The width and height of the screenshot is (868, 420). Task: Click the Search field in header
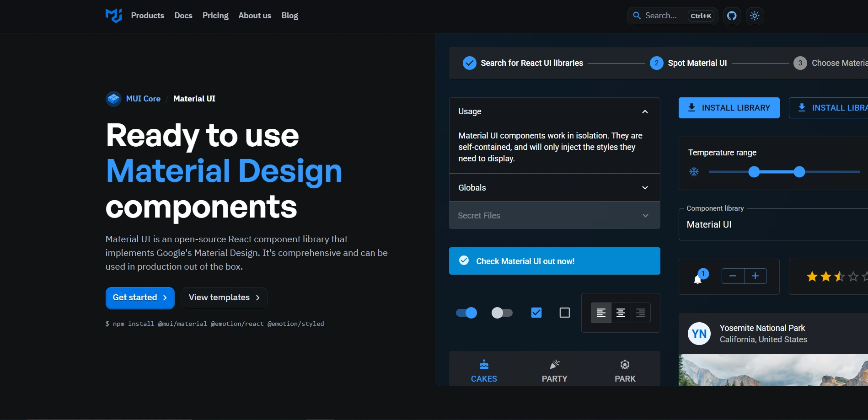672,16
